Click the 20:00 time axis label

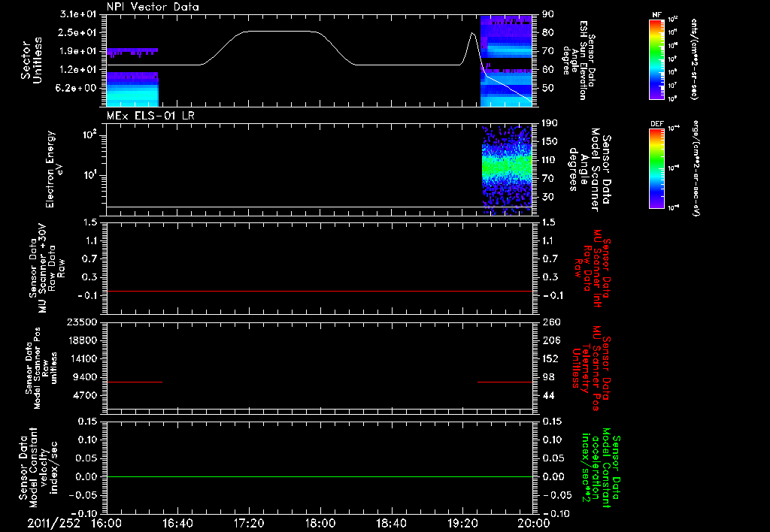[x=534, y=523]
